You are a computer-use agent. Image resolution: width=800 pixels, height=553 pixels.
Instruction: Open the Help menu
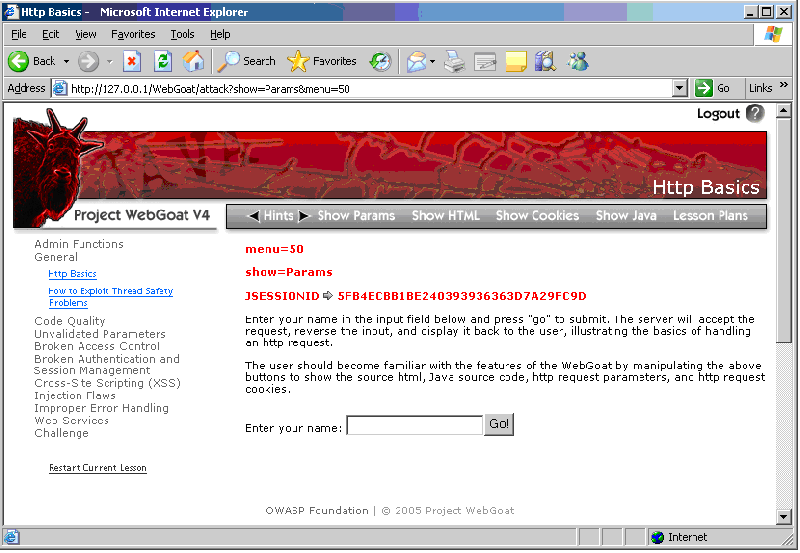click(220, 34)
